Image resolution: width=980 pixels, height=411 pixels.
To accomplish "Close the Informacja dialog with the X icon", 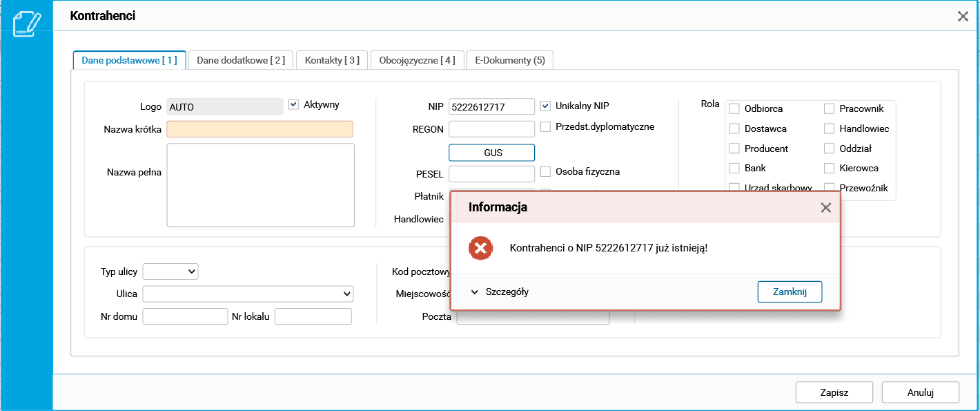I will tap(825, 207).
